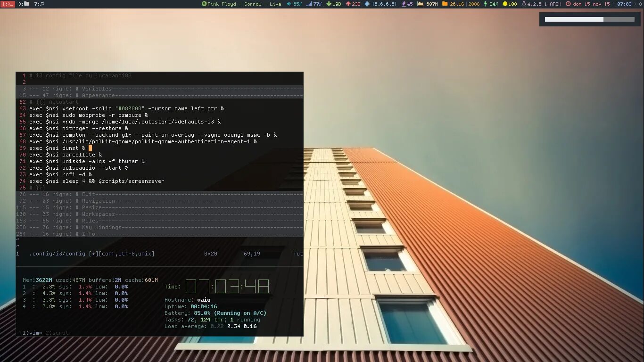Click the download speed arrow icon
The height and width of the screenshot is (362, 644).
point(329,4)
